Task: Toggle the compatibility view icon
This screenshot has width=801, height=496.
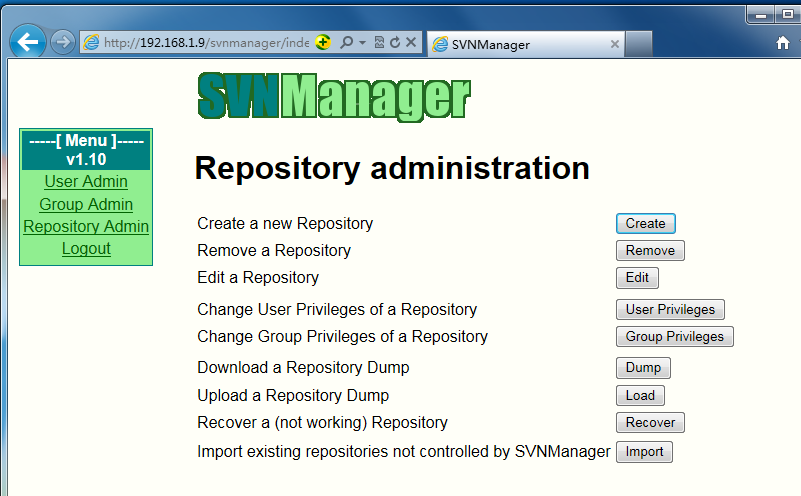Action: (x=379, y=42)
